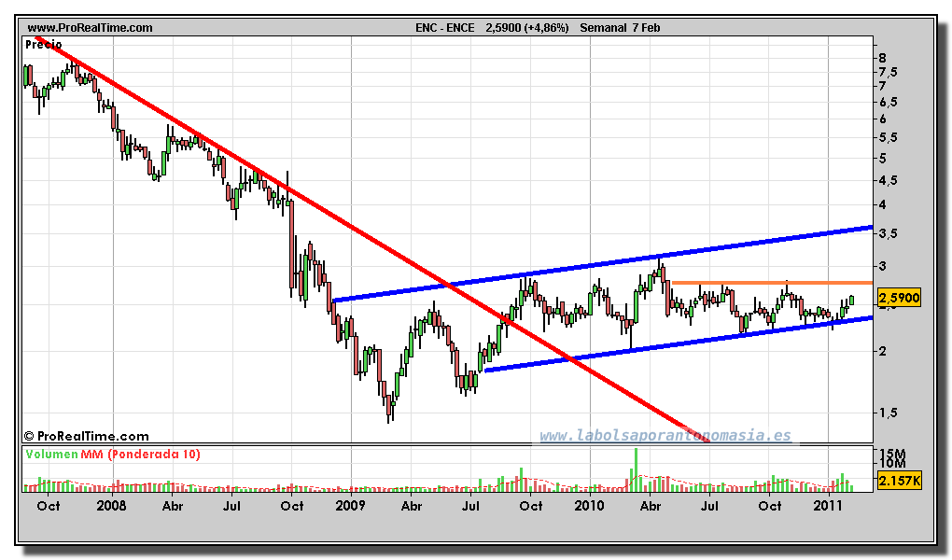Click the red MM (Ponderada 10) indicator label
952x560 pixels.
(x=142, y=455)
